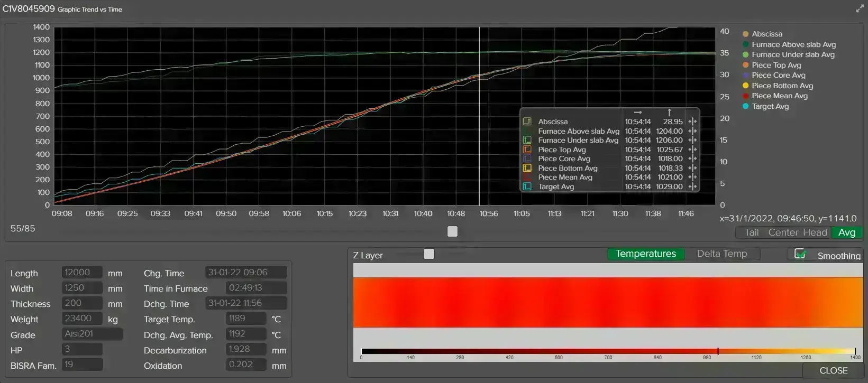This screenshot has width=868, height=383.
Task: Click the Piece Top Avg value 1025.67
Action: pyautogui.click(x=670, y=150)
